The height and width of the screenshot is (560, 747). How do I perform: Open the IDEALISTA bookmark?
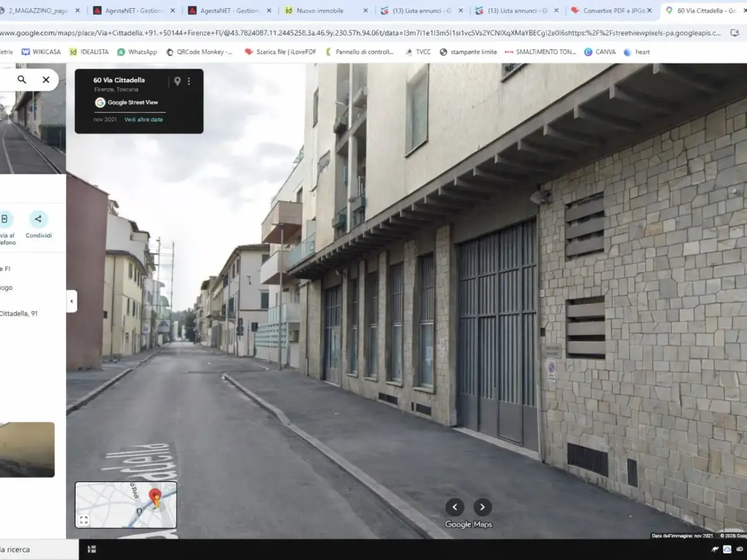(x=89, y=52)
